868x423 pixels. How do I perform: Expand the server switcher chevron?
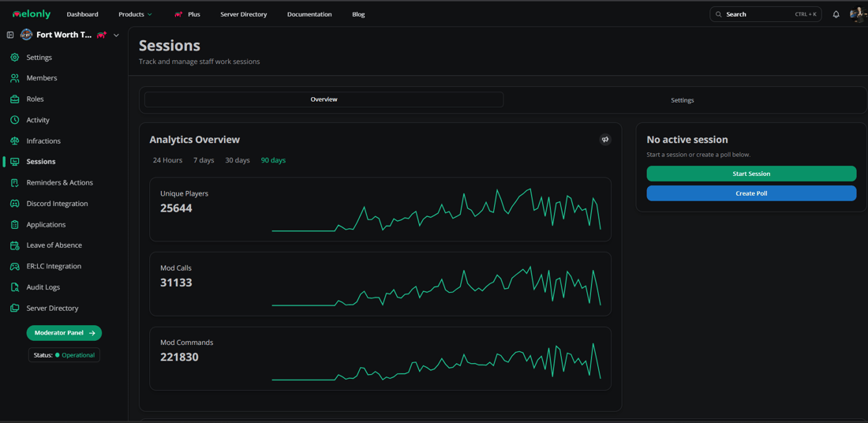coord(116,36)
